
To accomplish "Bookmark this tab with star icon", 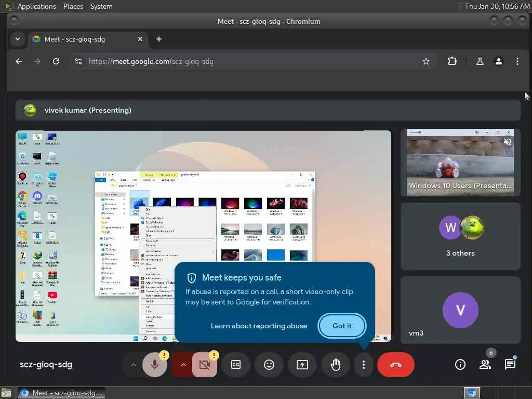I will pyautogui.click(x=426, y=61).
